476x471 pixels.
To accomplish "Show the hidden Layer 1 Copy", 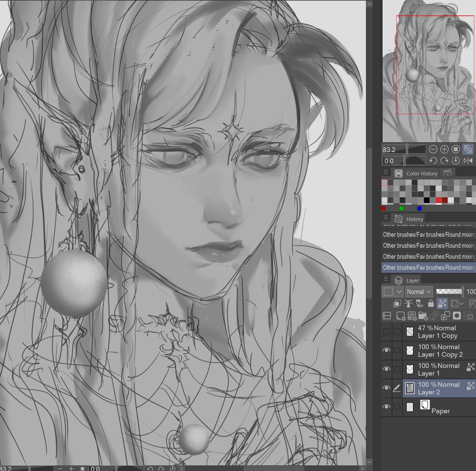I will tap(386, 332).
